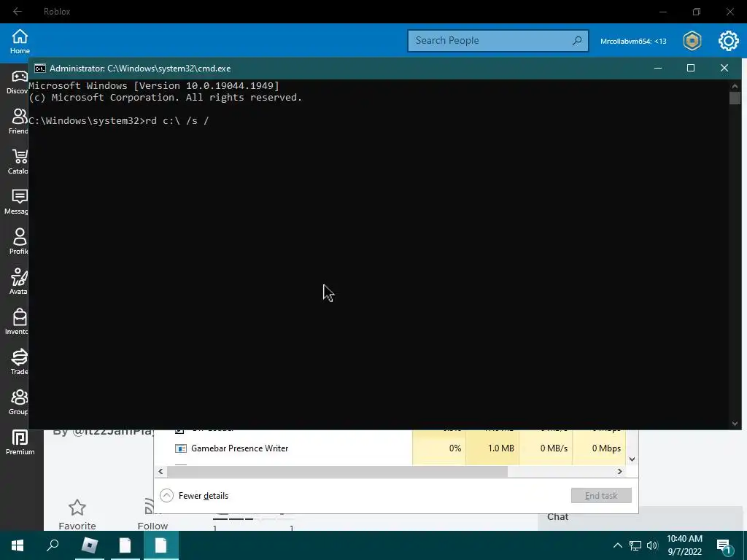Open Windows taskbar search
The width and height of the screenshot is (747, 560).
click(53, 545)
